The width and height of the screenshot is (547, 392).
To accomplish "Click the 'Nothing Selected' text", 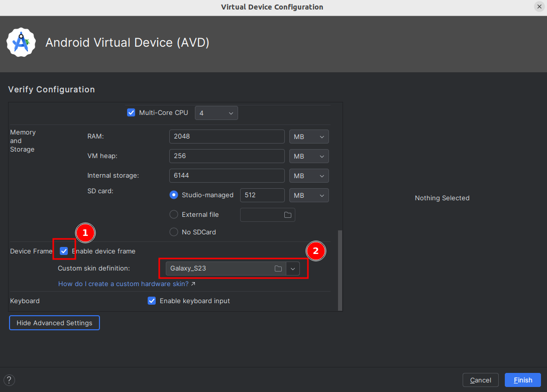I will (x=442, y=198).
